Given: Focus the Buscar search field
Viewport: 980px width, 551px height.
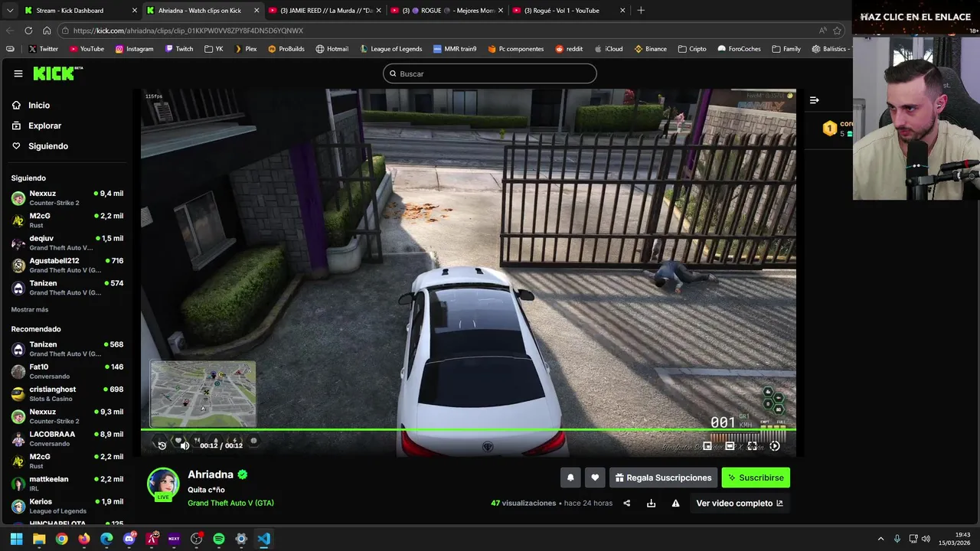Looking at the screenshot, I should 490,73.
